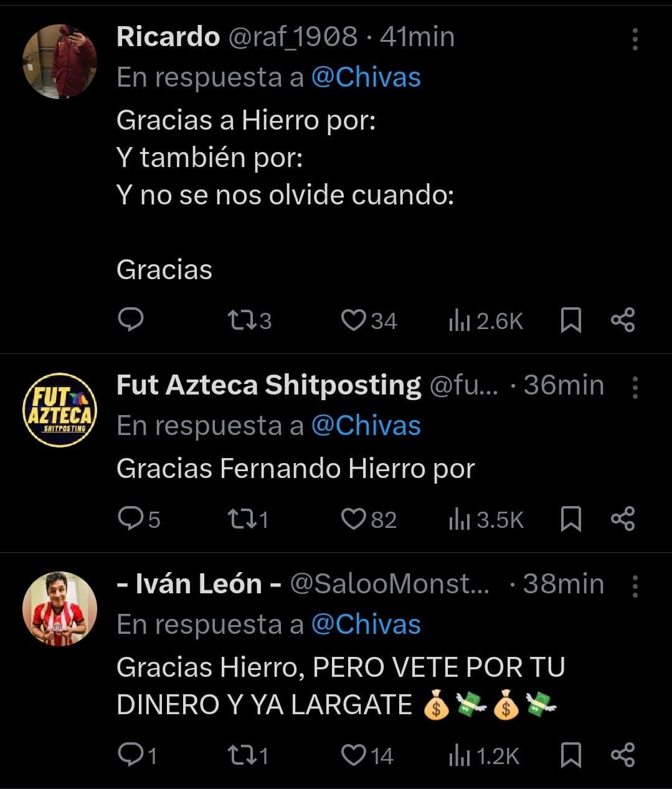Viewport: 672px width, 789px height.
Task: Open Ricardo's profile name
Action: (x=168, y=37)
